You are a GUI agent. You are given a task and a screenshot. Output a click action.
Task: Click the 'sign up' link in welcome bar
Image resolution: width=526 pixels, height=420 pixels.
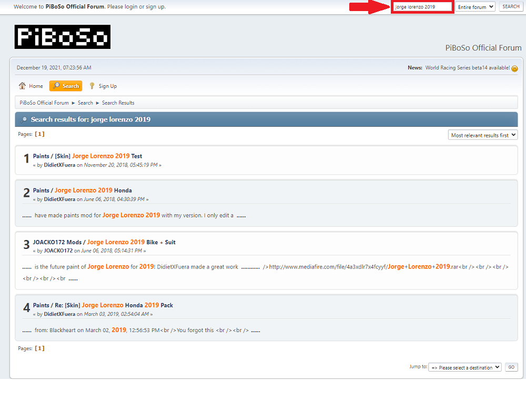[x=155, y=7]
